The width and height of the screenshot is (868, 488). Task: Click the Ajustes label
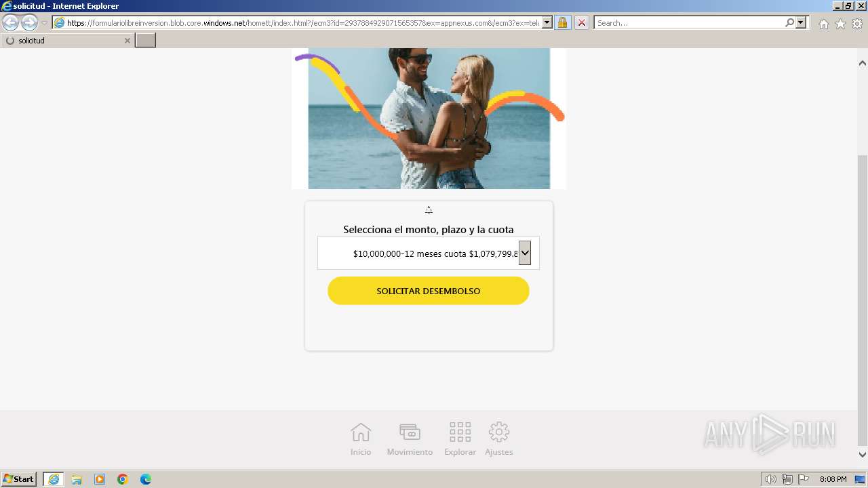tap(499, 452)
